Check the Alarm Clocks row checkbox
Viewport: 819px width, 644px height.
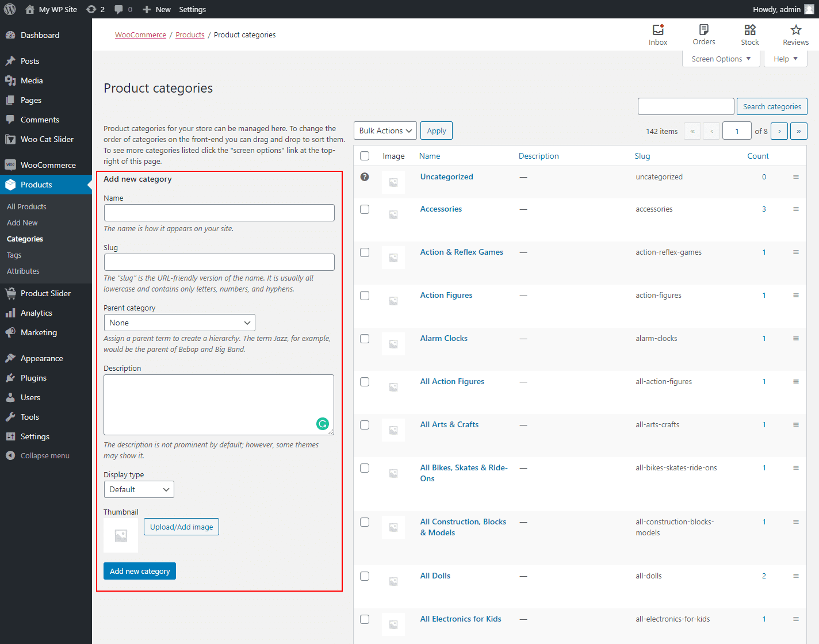pyautogui.click(x=365, y=339)
